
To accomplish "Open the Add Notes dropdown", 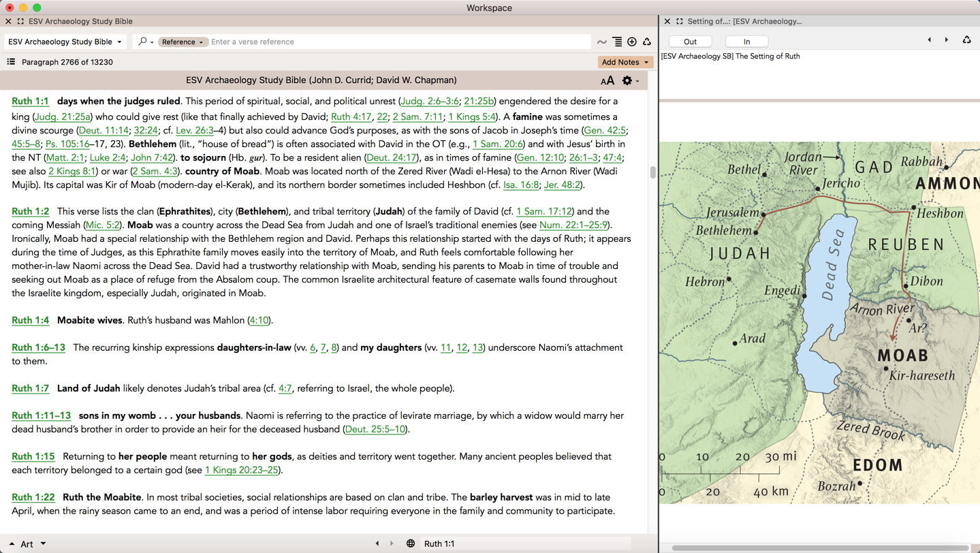I will pos(625,62).
